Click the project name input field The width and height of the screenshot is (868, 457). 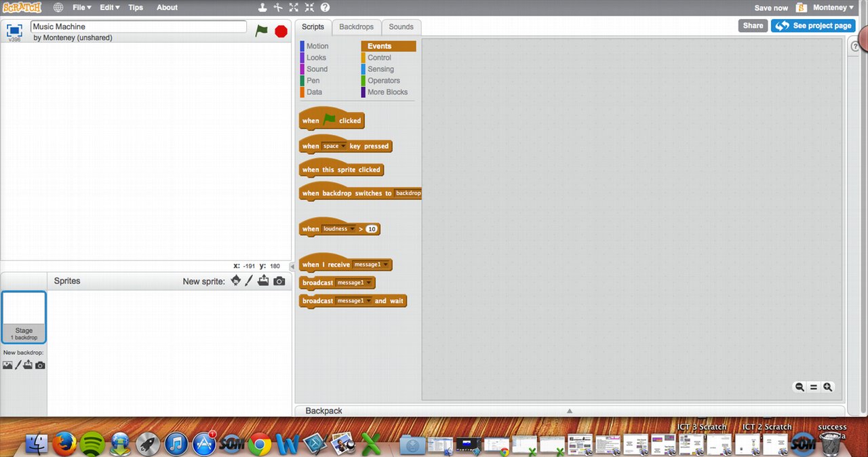pos(138,26)
